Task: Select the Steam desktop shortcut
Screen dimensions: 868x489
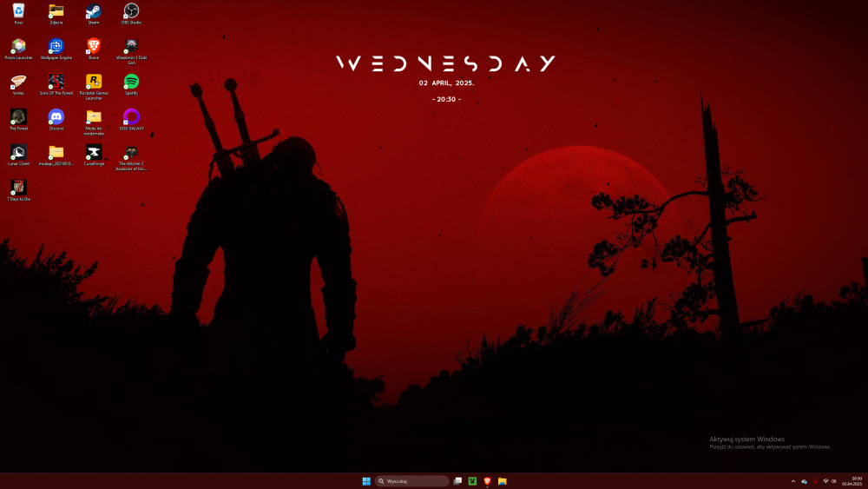Action: pos(94,14)
